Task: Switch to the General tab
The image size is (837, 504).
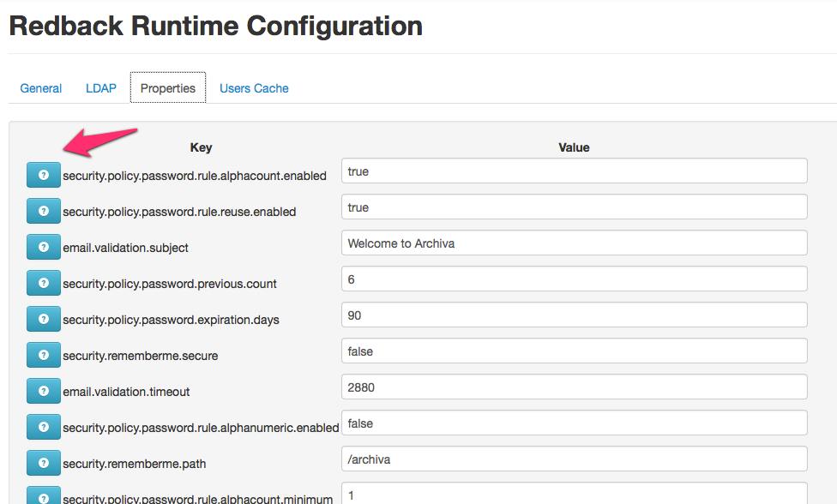Action: tap(41, 88)
